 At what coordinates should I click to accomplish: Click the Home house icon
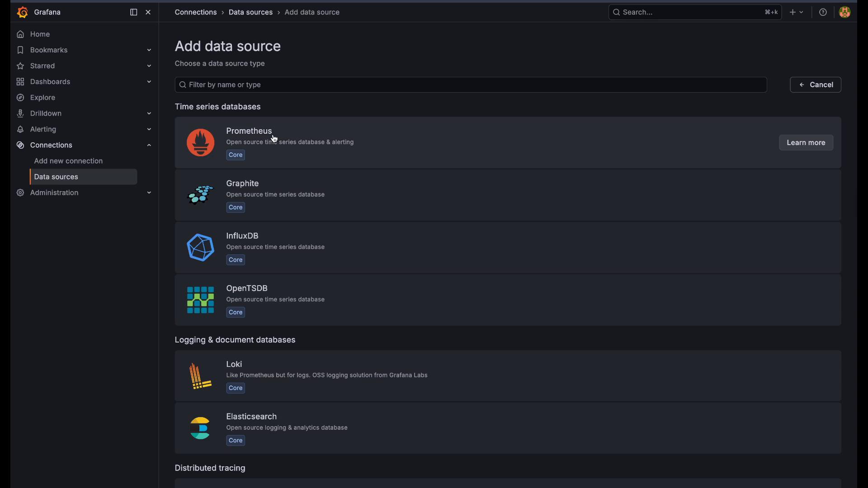click(20, 34)
